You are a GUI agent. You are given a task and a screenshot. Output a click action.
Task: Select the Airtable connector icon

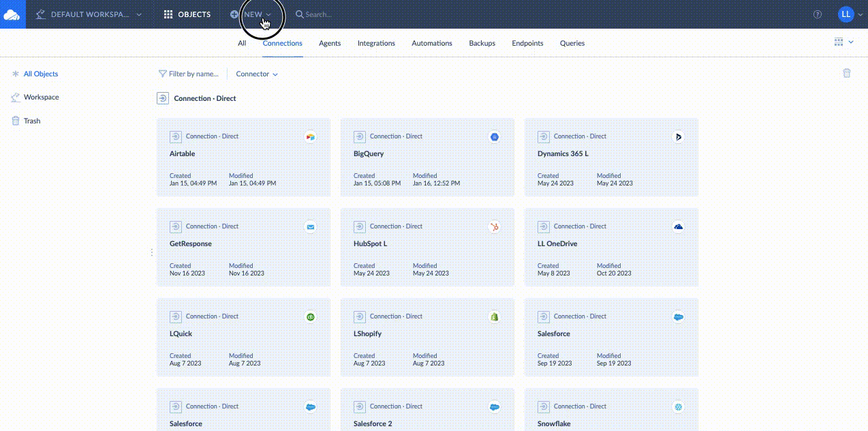311,136
